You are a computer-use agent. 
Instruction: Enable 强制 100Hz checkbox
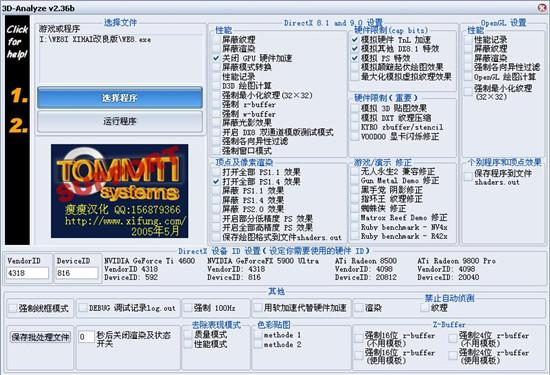click(189, 308)
